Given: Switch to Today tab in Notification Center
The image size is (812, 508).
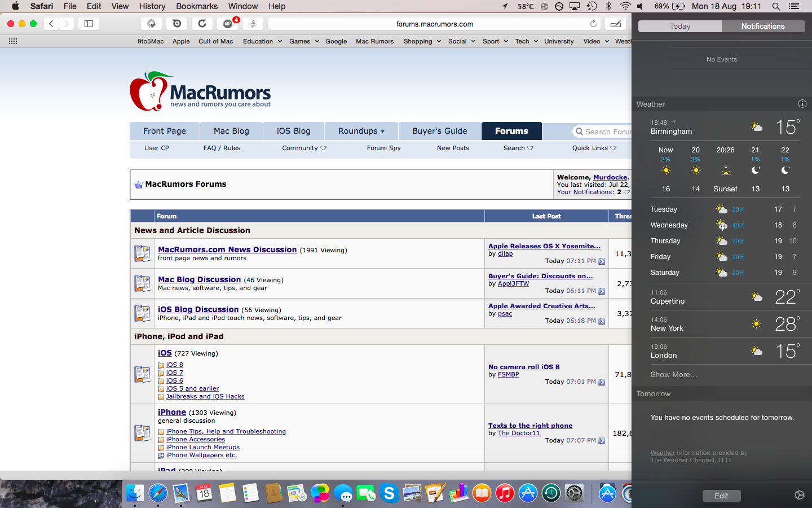Looking at the screenshot, I should [680, 27].
